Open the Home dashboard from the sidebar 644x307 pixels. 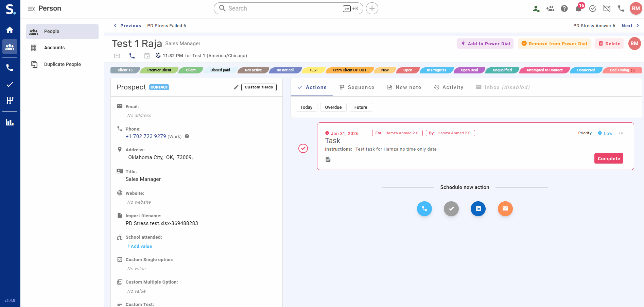(x=10, y=30)
